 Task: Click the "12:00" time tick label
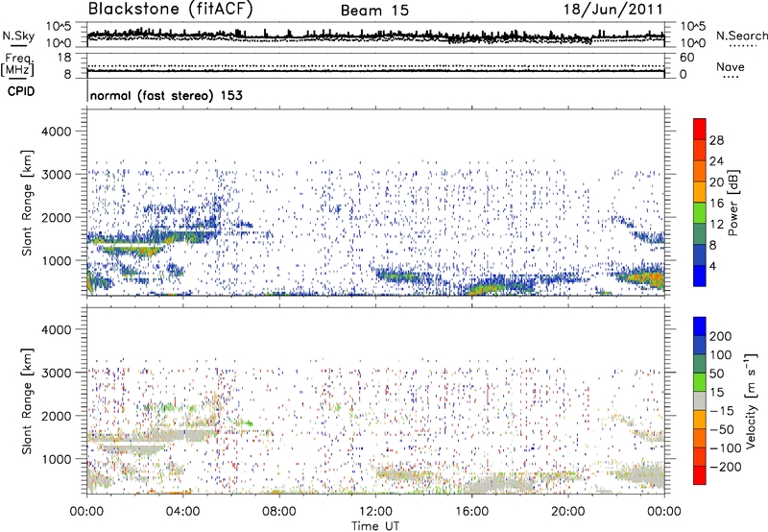point(375,512)
